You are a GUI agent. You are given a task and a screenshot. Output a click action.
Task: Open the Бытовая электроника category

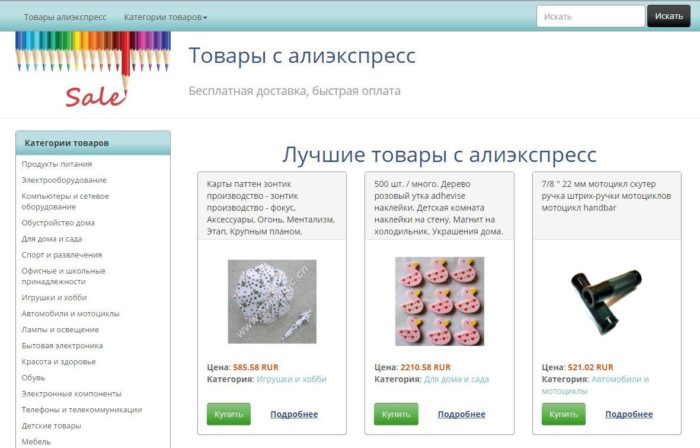click(62, 346)
